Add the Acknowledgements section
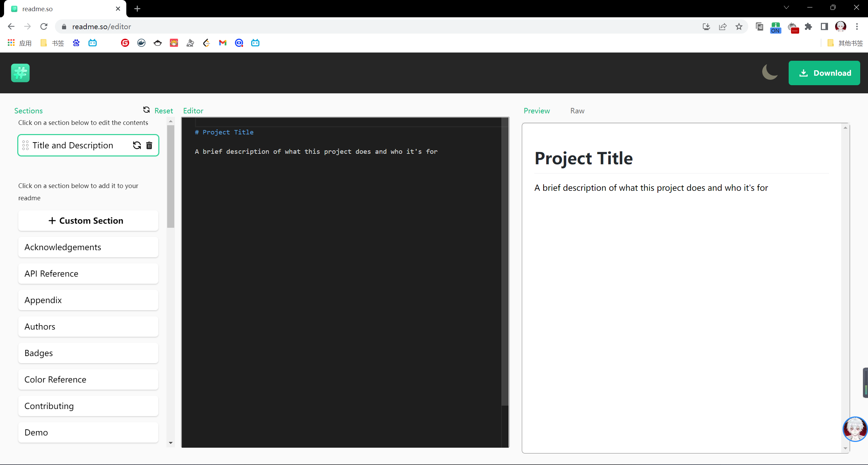The image size is (868, 465). tap(88, 247)
